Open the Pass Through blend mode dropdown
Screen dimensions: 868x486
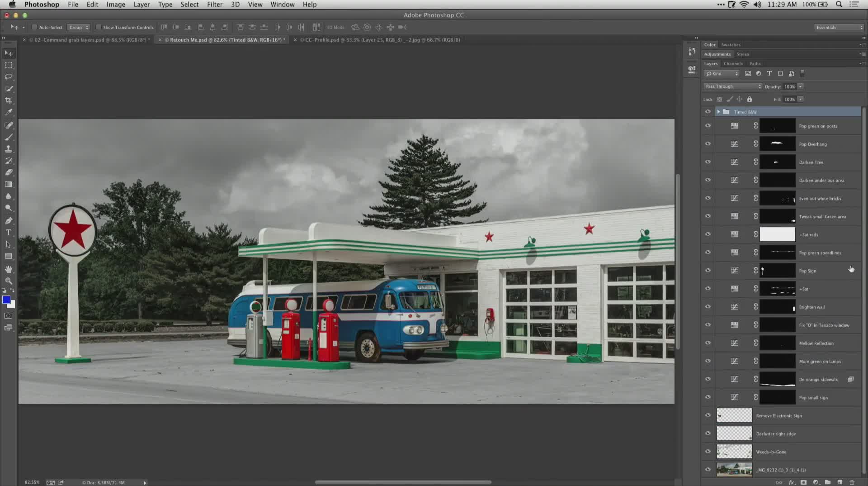(x=733, y=86)
